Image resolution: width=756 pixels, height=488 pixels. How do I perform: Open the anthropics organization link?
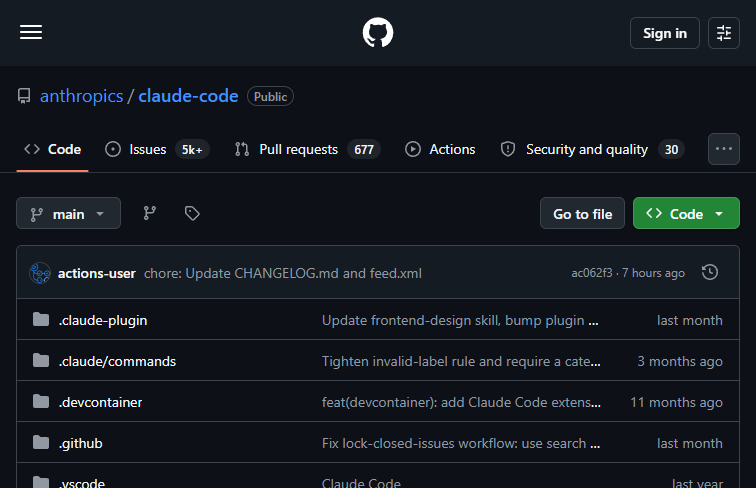click(x=81, y=96)
